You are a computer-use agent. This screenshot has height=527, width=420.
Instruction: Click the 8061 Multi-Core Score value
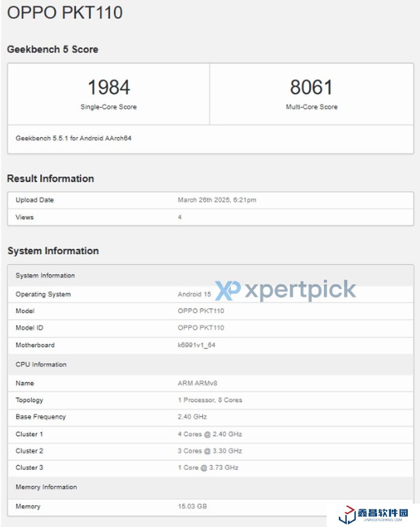(311, 87)
